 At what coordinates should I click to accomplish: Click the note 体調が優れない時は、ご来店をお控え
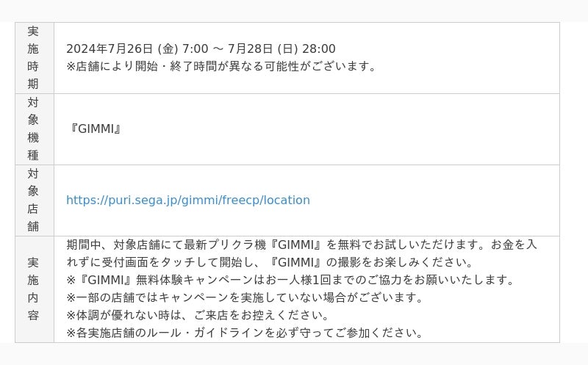point(198,315)
